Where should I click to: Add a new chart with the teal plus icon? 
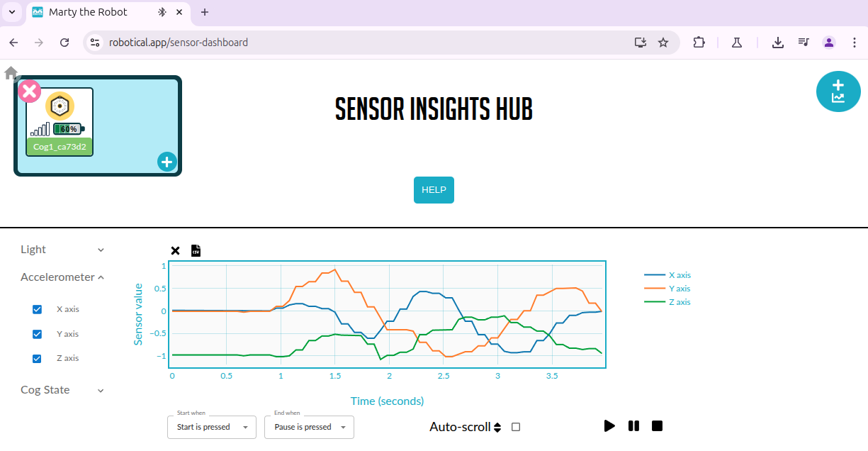click(838, 91)
